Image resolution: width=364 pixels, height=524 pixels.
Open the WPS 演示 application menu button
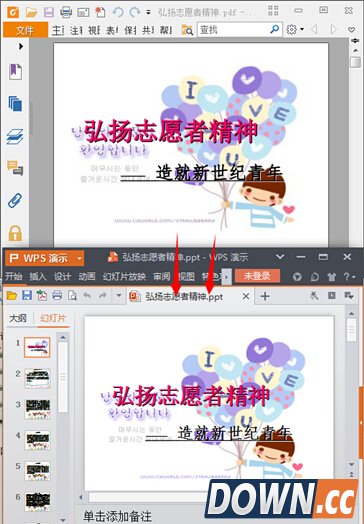coord(45,258)
